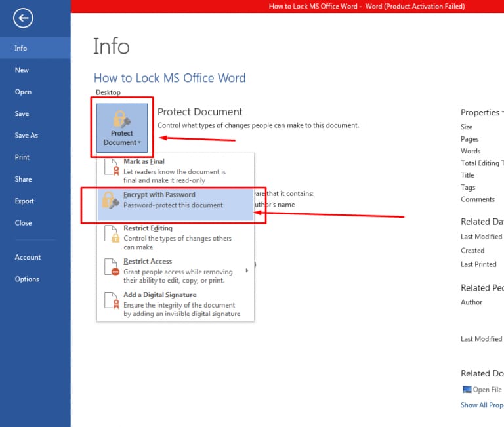
Task: Open the Properties dropdown header
Action: [x=482, y=112]
